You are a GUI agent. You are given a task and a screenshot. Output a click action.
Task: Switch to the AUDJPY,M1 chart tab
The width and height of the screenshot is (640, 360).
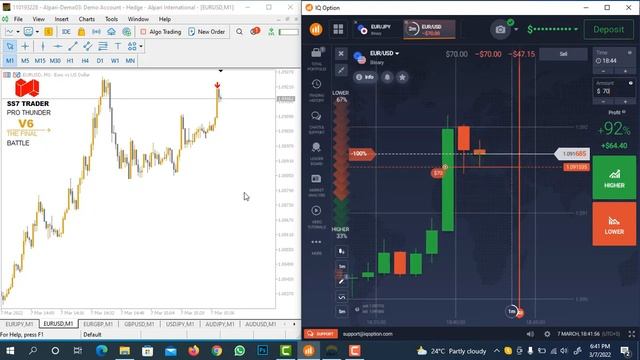point(220,324)
